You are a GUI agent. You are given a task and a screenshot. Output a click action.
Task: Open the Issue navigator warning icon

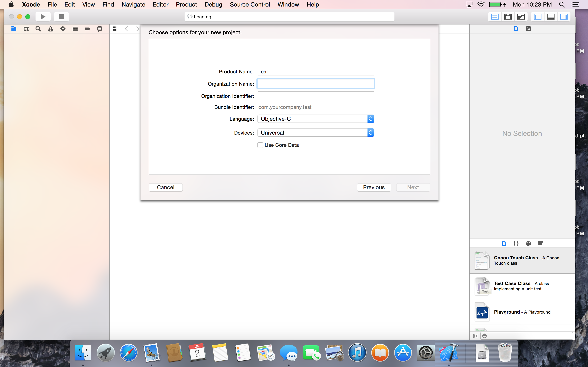tap(51, 29)
